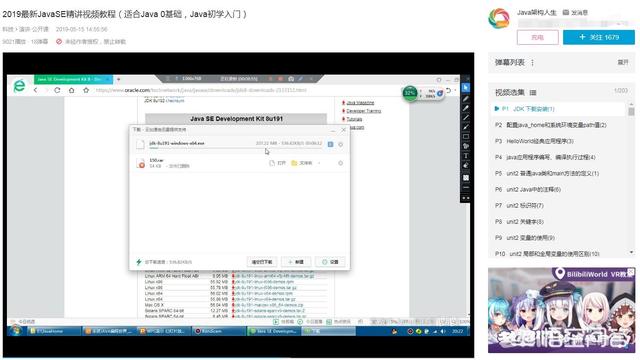Select the text T tool in the annotation toolbar
This screenshot has width=640, height=360.
pyautogui.click(x=466, y=156)
